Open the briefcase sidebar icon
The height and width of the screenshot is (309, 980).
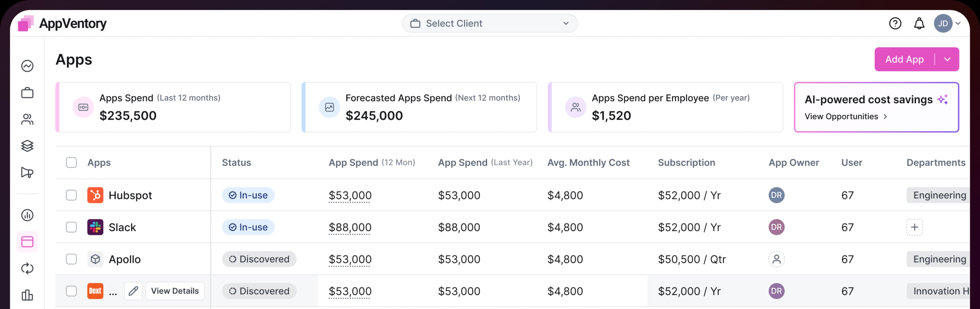(x=27, y=93)
